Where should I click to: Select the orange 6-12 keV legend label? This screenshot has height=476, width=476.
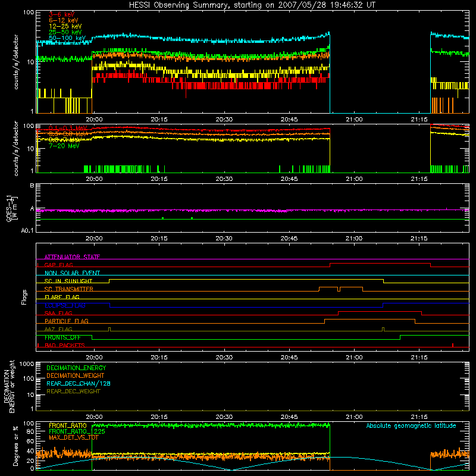[63, 20]
